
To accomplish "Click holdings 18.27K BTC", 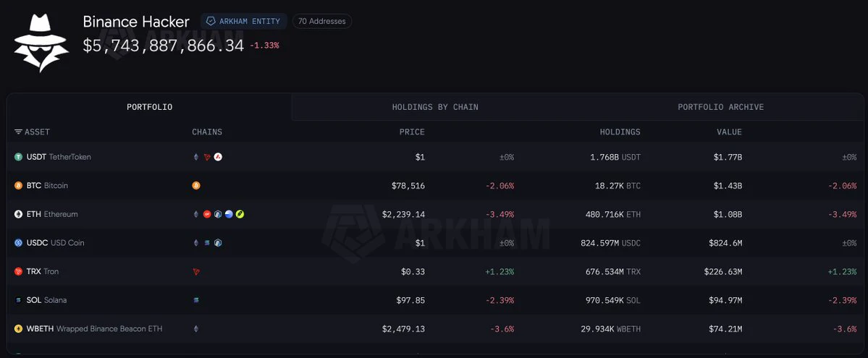I will (x=618, y=186).
